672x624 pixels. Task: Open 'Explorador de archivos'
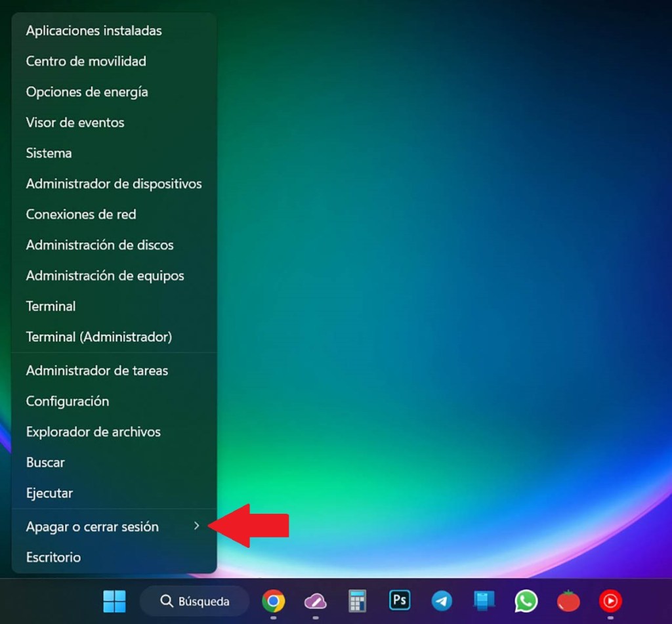93,432
